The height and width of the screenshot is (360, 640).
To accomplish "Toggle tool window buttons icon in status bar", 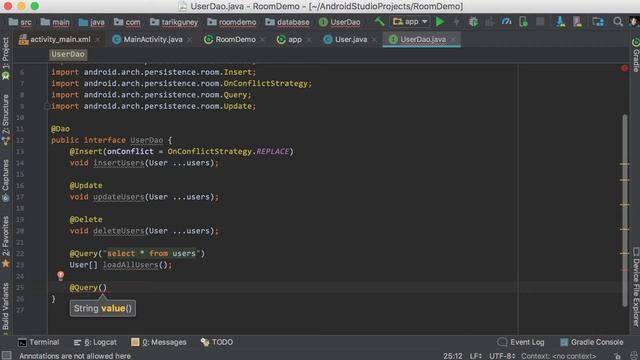I will pyautogui.click(x=6, y=356).
